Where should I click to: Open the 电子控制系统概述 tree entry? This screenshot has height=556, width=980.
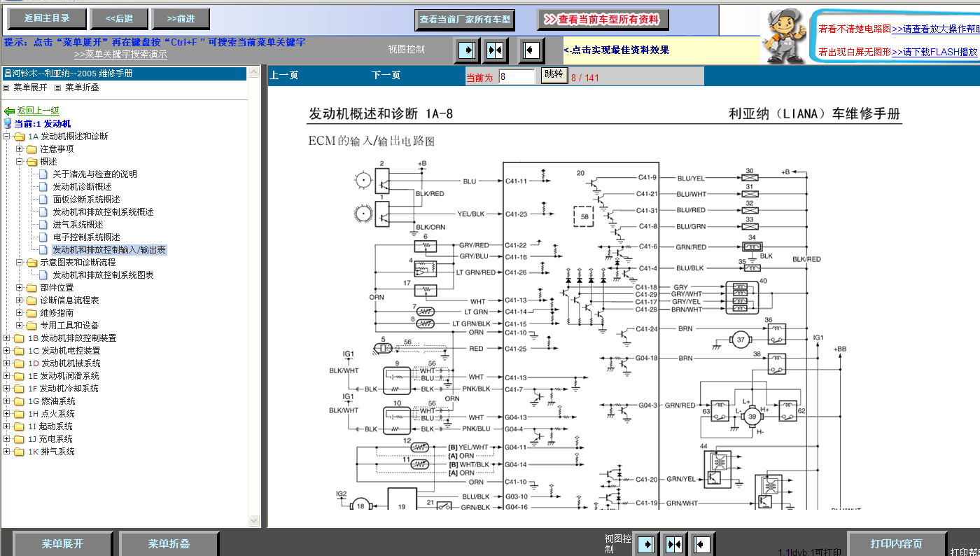point(86,237)
